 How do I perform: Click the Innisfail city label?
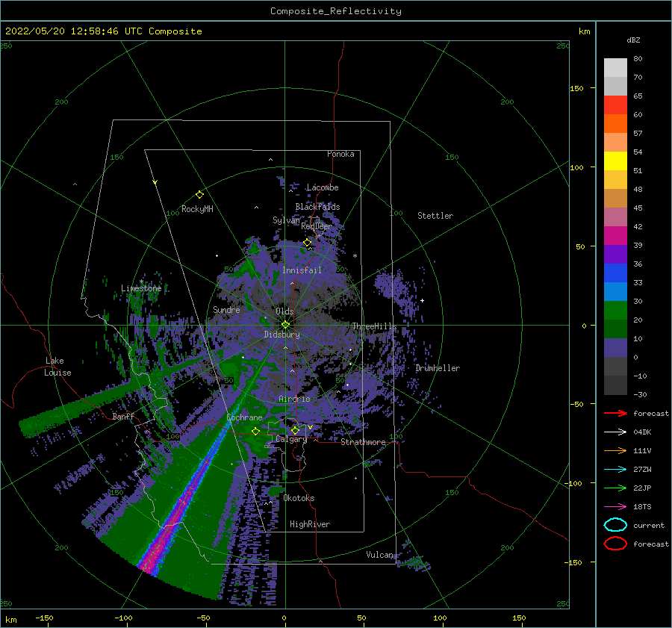click(302, 270)
